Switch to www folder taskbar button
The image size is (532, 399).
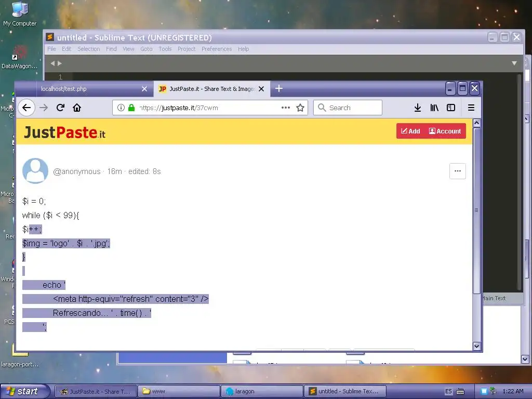coord(179,391)
